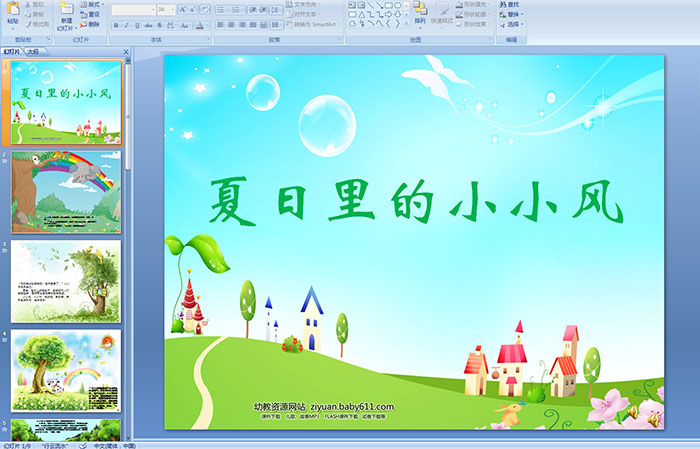Click the Copy (复制) command
Viewport: 700px width, 449px height.
[x=34, y=14]
